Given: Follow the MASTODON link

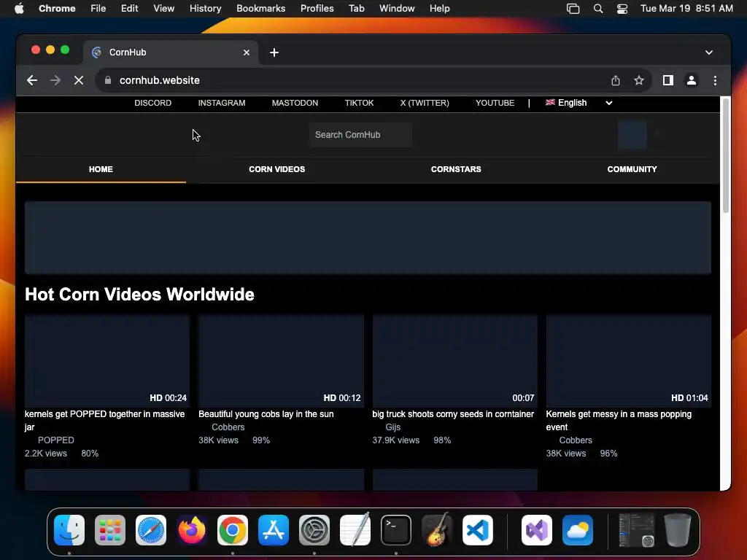Looking at the screenshot, I should 295,103.
